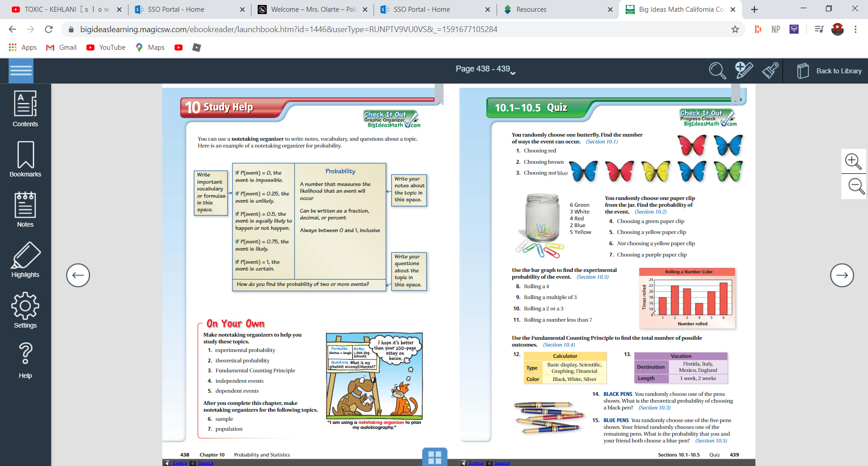Screen dimensions: 868x466
Task: Open the ebook Settings
Action: (x=25, y=310)
